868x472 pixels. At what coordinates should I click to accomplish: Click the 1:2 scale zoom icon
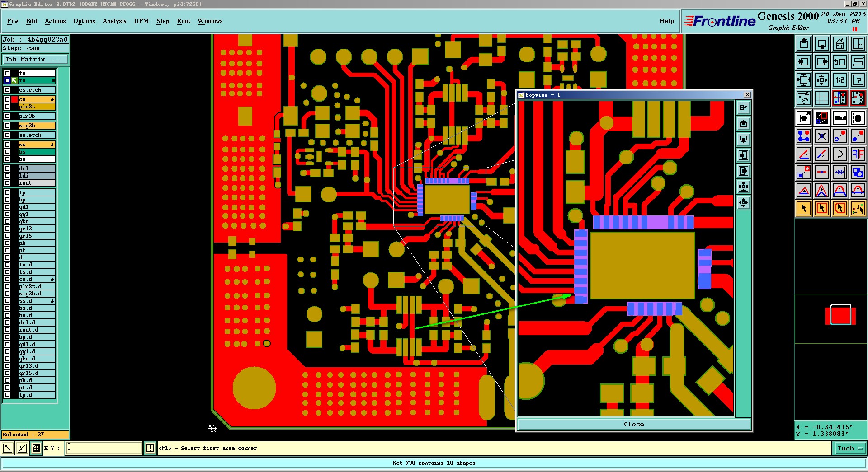[840, 80]
